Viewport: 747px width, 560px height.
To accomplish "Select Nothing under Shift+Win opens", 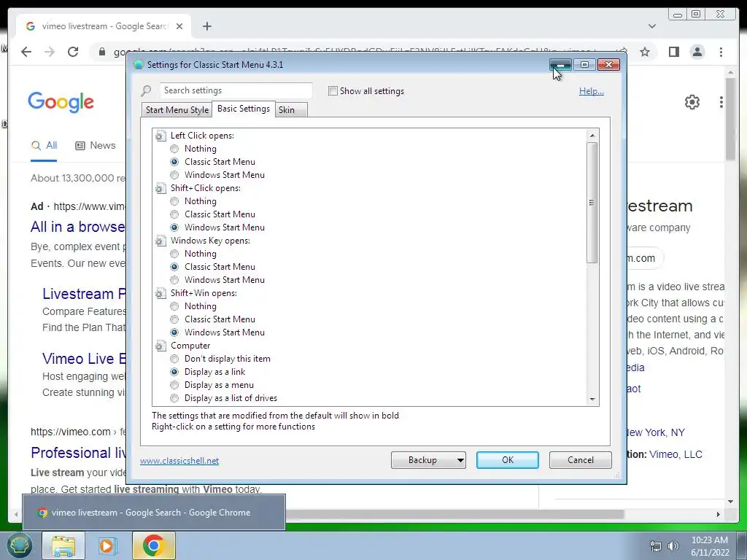I will coord(174,306).
